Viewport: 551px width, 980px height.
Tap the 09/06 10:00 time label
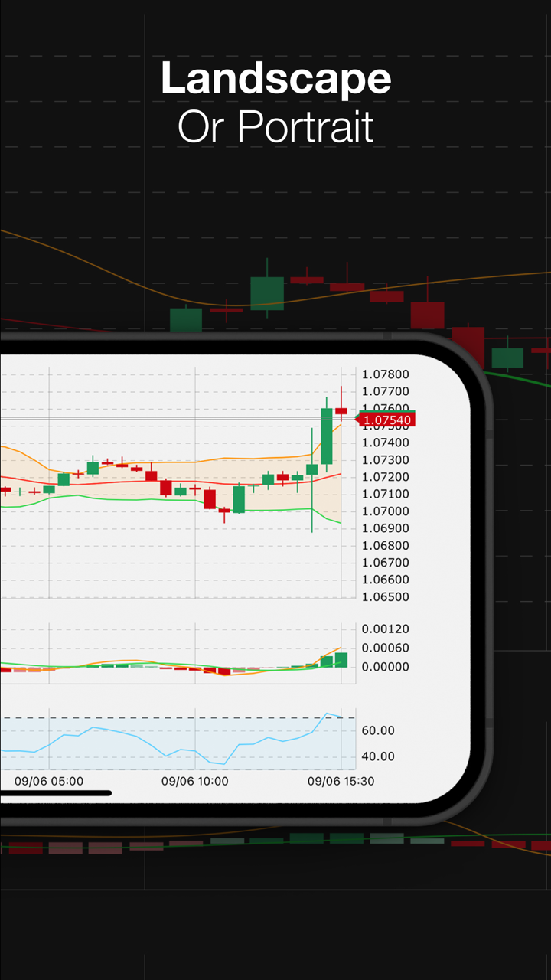click(194, 782)
